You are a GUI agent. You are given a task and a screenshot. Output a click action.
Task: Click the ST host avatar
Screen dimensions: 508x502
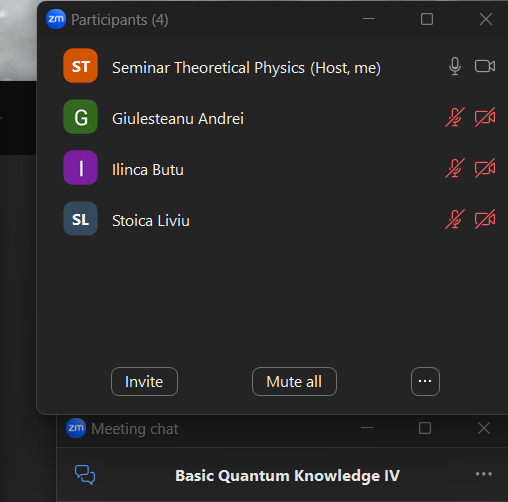pos(80,66)
